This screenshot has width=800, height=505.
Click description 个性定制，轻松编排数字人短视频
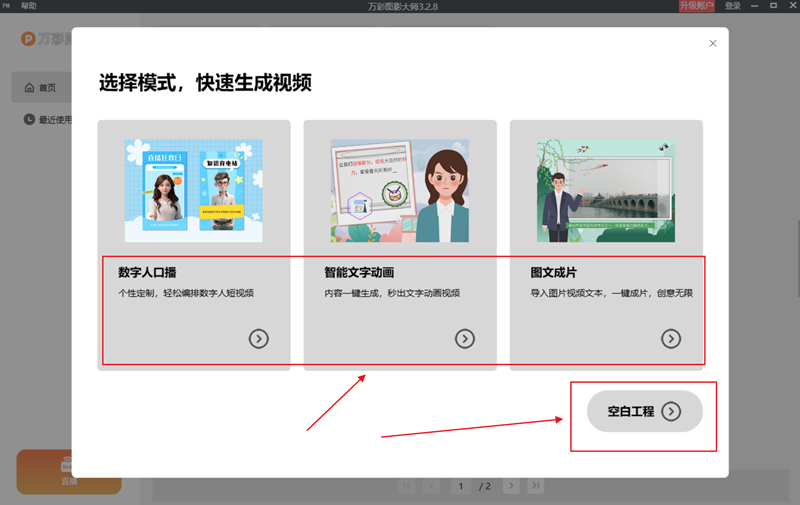pyautogui.click(x=186, y=293)
